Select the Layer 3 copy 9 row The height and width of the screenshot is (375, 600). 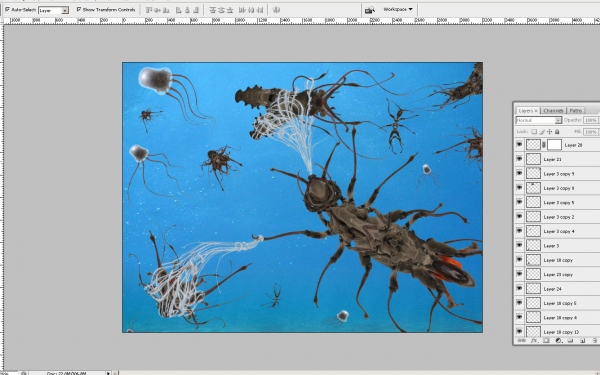[558, 173]
